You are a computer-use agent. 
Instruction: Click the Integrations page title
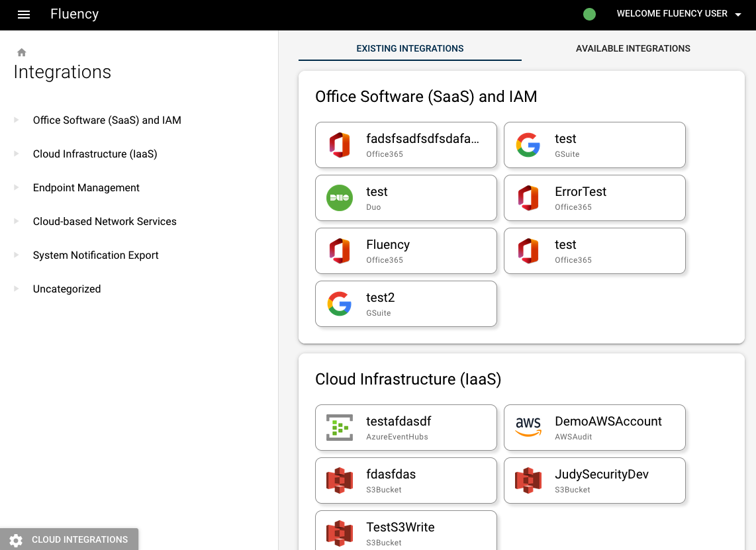pyautogui.click(x=62, y=72)
